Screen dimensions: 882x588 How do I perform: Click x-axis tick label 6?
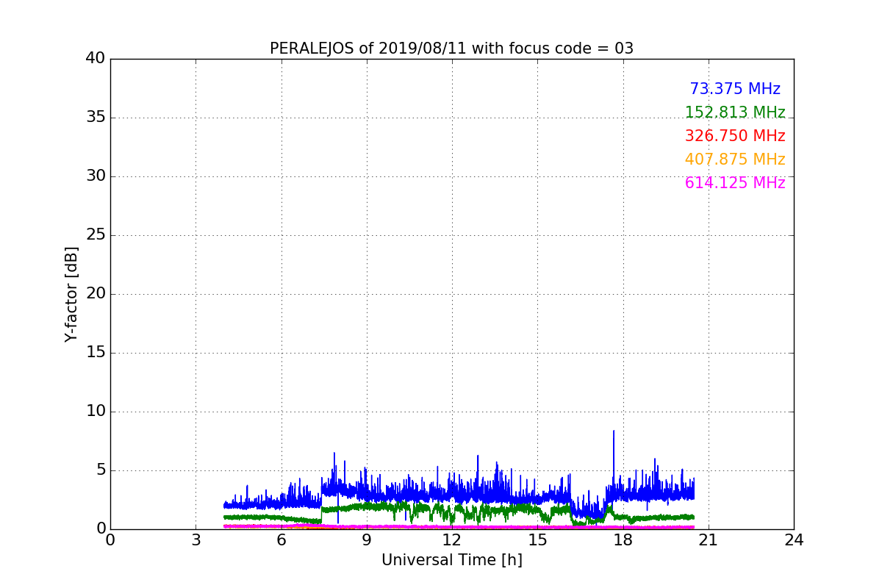(281, 540)
